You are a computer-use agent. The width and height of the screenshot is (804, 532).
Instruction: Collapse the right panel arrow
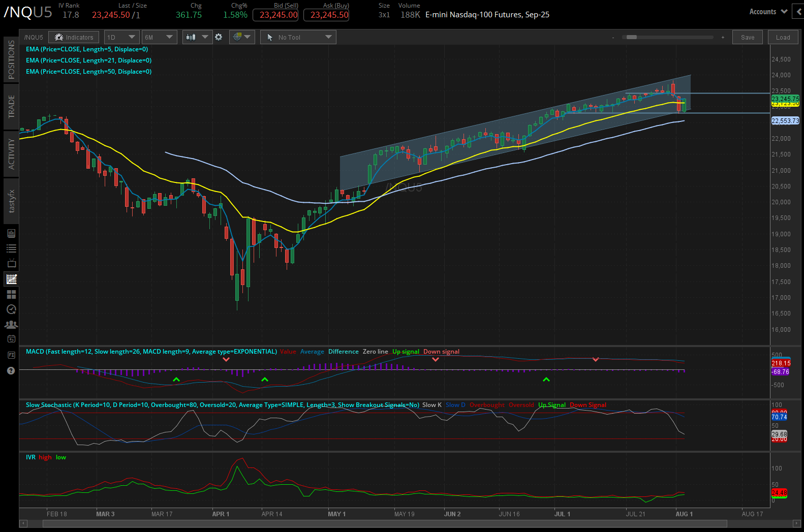tap(799, 12)
